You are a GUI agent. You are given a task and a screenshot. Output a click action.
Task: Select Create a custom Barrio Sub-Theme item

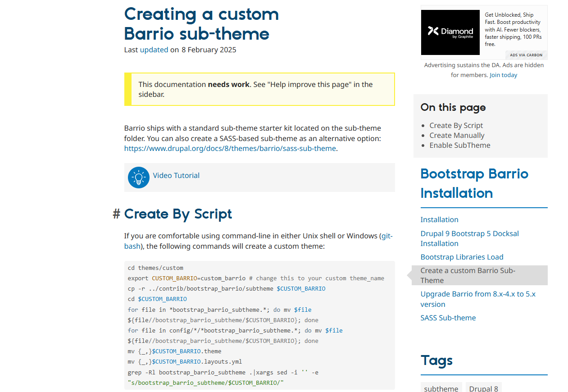[x=480, y=275]
